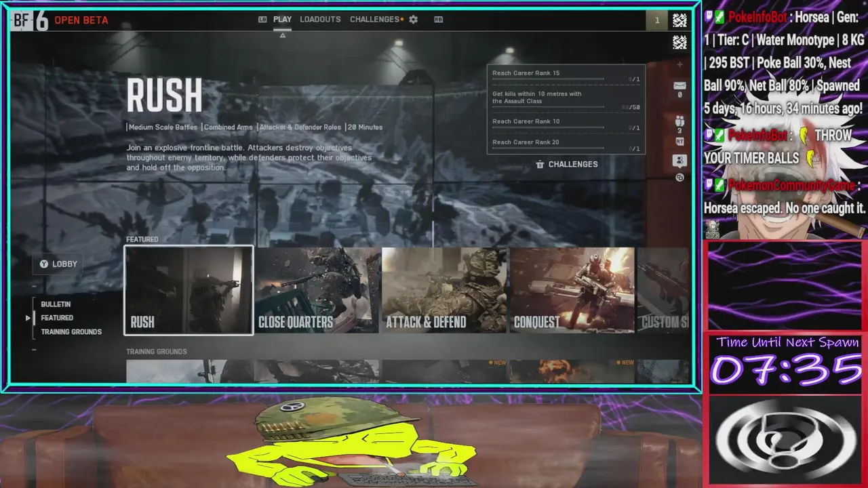
Task: Click the BF6 logo
Action: (x=31, y=20)
